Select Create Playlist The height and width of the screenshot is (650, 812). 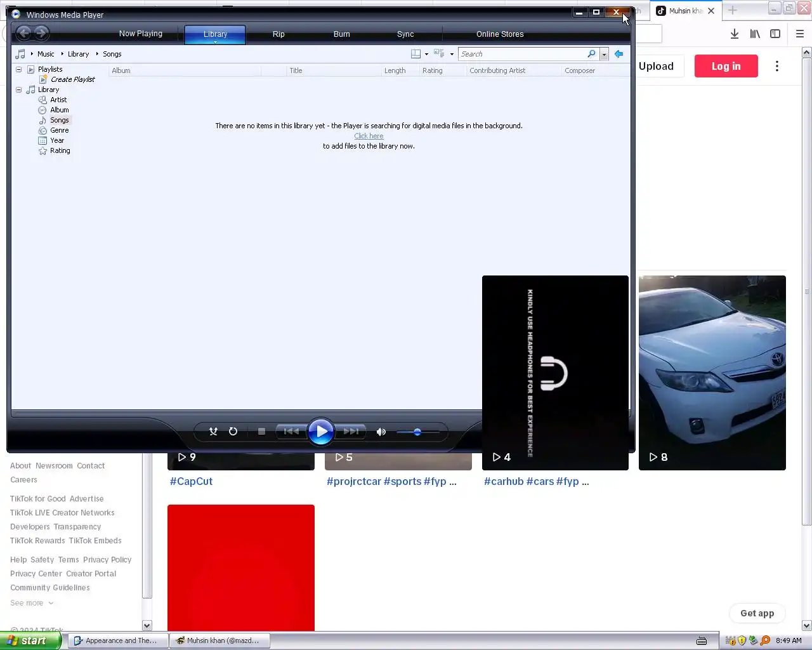tap(72, 79)
